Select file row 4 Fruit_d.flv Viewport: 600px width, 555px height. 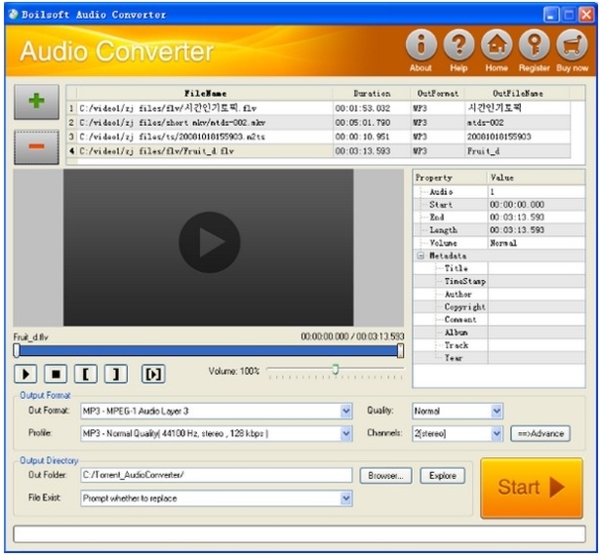point(318,151)
